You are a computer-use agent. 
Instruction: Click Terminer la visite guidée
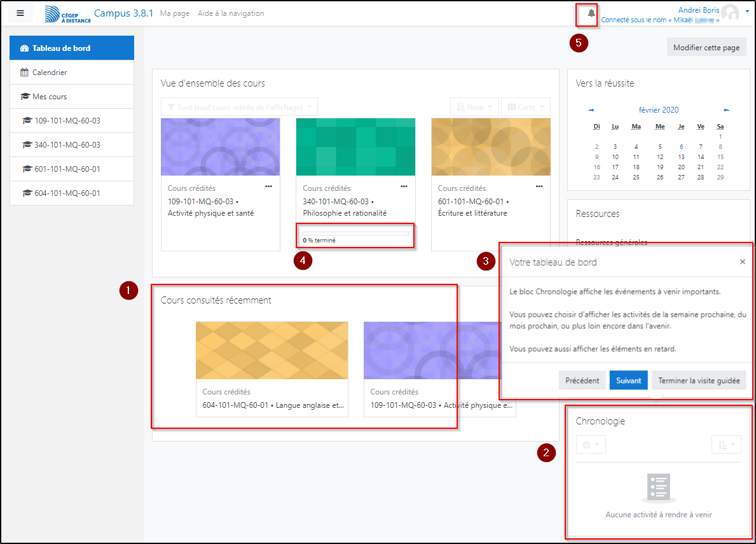coord(699,380)
